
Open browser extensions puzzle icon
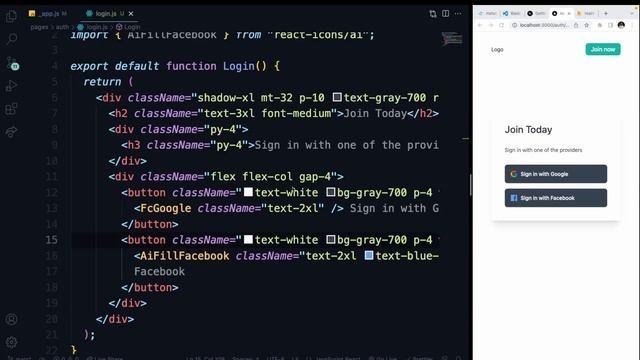pyautogui.click(x=600, y=25)
